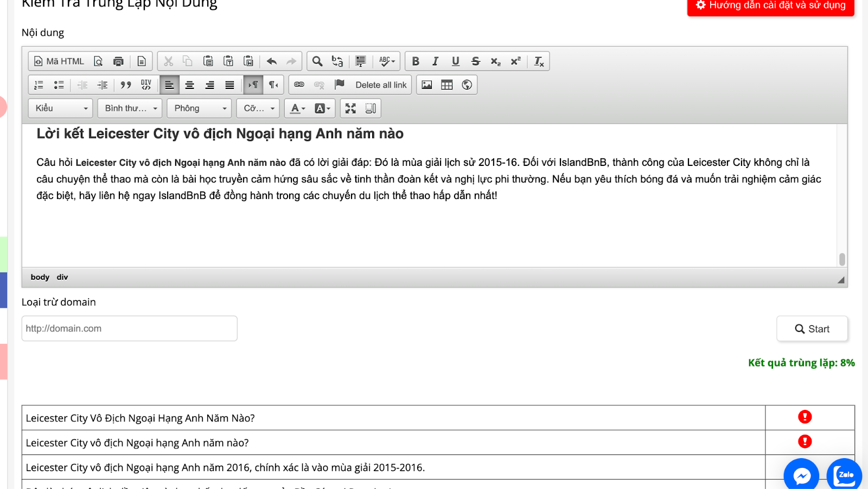Image resolution: width=868 pixels, height=489 pixels.
Task: Toggle Bold formatting
Action: (x=416, y=61)
